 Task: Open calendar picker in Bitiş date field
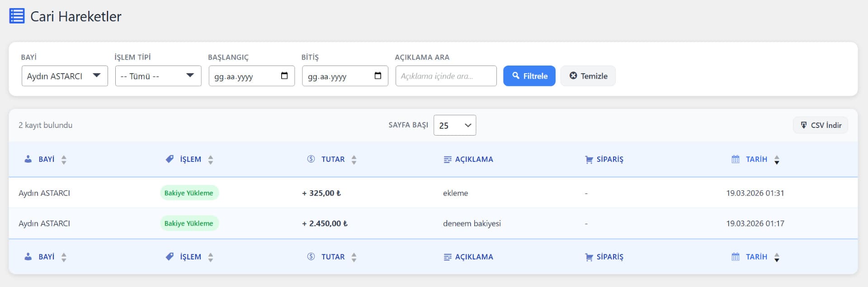(x=378, y=76)
